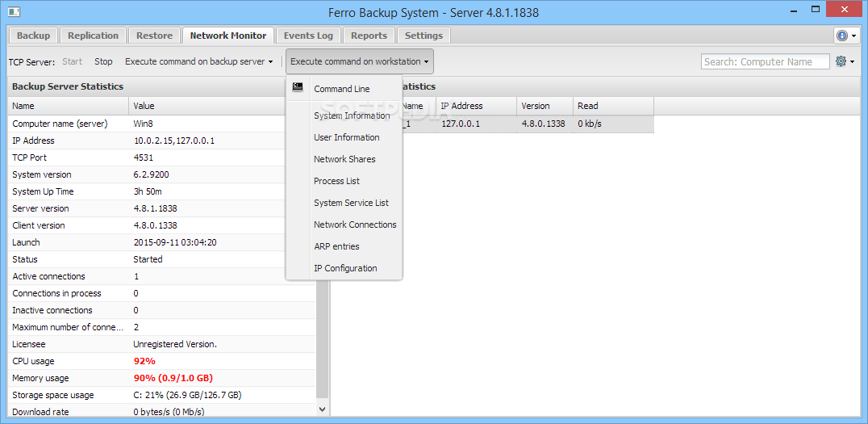Screen dimensions: 868x424
Task: Select User Information menu entry
Action: click(x=344, y=137)
